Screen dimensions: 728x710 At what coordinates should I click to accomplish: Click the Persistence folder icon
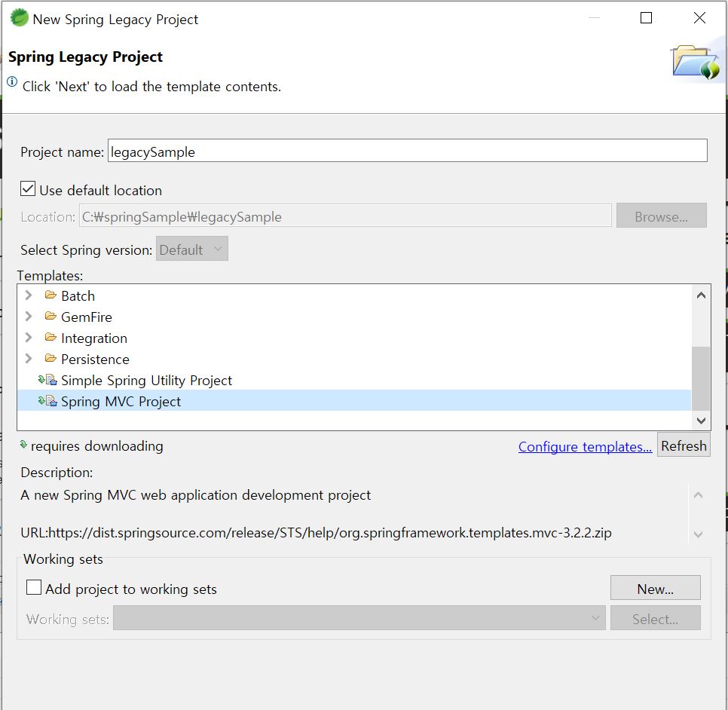50,359
